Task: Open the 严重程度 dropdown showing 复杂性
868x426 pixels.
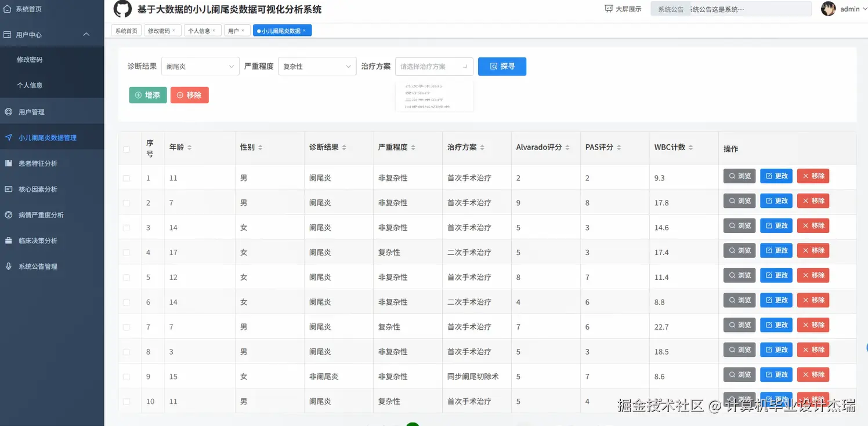Action: 317,66
